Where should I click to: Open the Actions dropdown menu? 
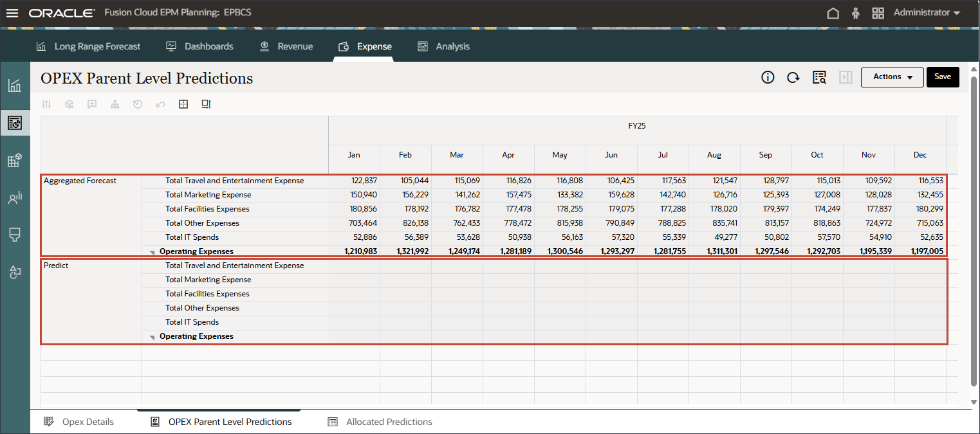point(892,77)
